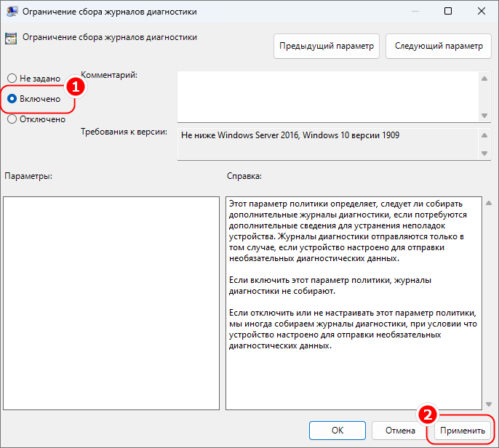Image resolution: width=499 pixels, height=448 pixels.
Task: Click the "Комментарий:" label
Action: point(109,75)
